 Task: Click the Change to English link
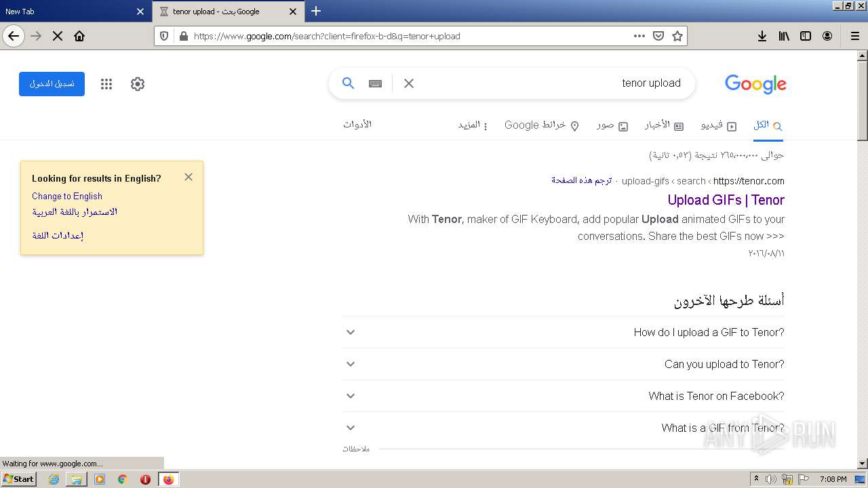point(67,196)
